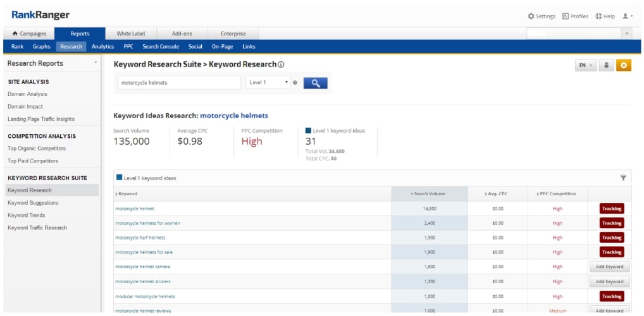The image size is (644, 316).
Task: Select Research in the blue menu bar
Action: point(71,46)
